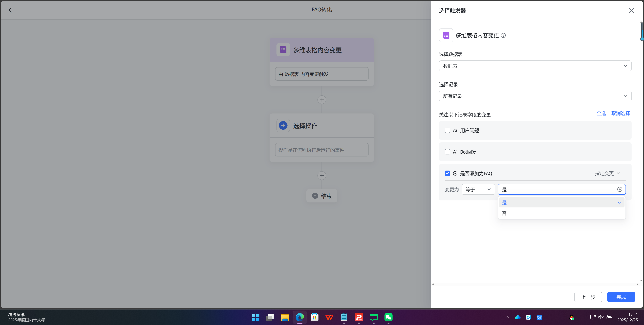Click 全选 to select all fields
The image size is (644, 325).
[601, 113]
